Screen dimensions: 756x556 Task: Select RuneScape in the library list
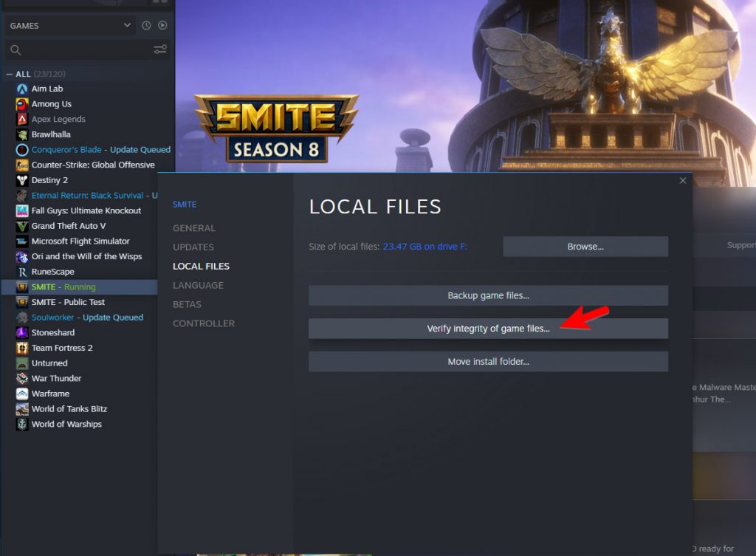click(x=53, y=272)
